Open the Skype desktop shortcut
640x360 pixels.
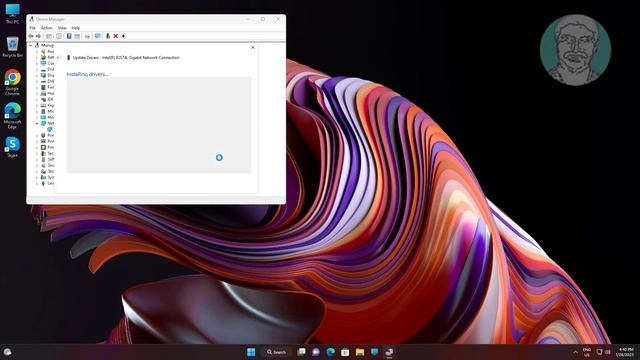tap(12, 147)
